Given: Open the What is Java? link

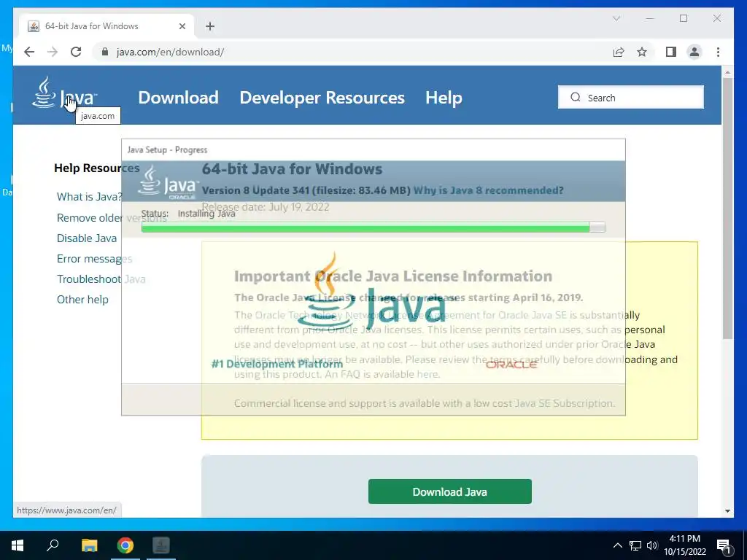Looking at the screenshot, I should (89, 197).
